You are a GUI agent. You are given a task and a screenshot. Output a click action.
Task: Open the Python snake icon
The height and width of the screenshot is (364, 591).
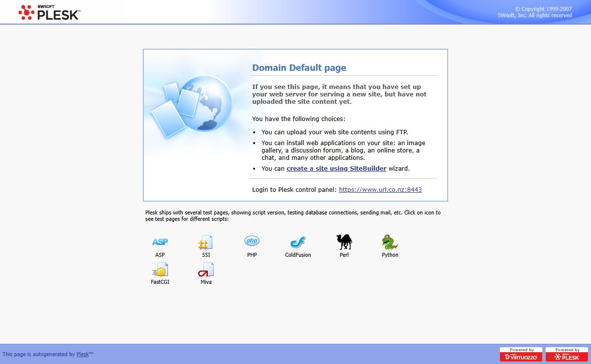[x=390, y=242]
